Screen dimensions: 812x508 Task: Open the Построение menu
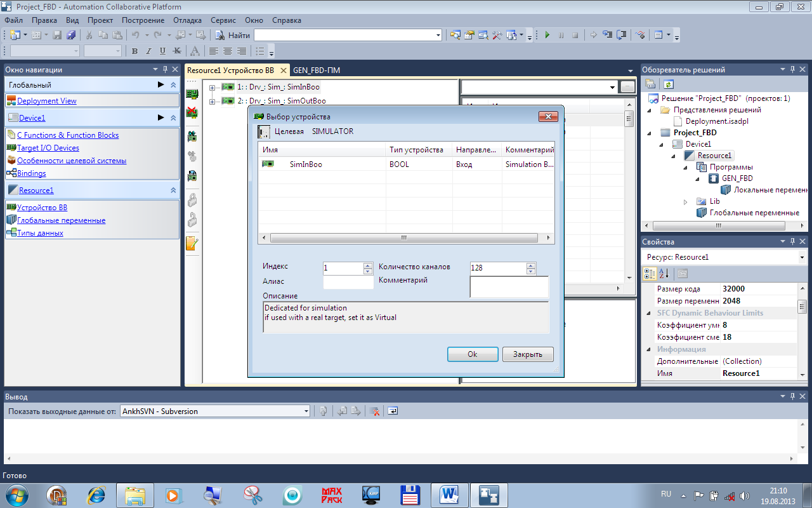pos(143,20)
